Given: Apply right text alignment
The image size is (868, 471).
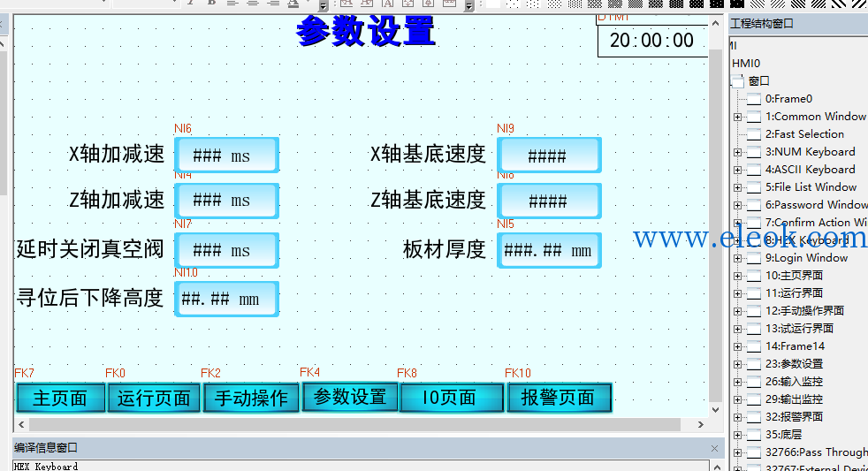Looking at the screenshot, I should [273, 3].
